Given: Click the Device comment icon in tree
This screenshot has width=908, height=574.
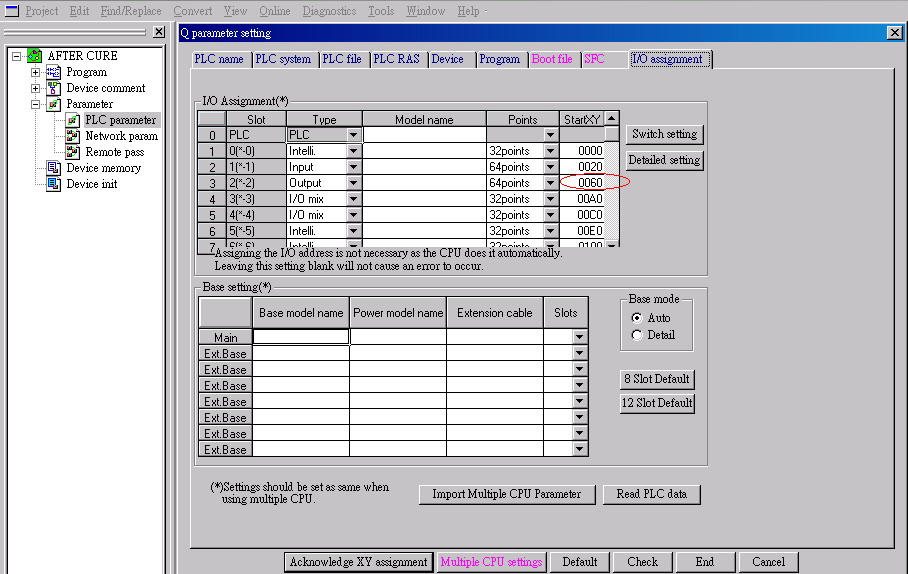Looking at the screenshot, I should point(53,88).
